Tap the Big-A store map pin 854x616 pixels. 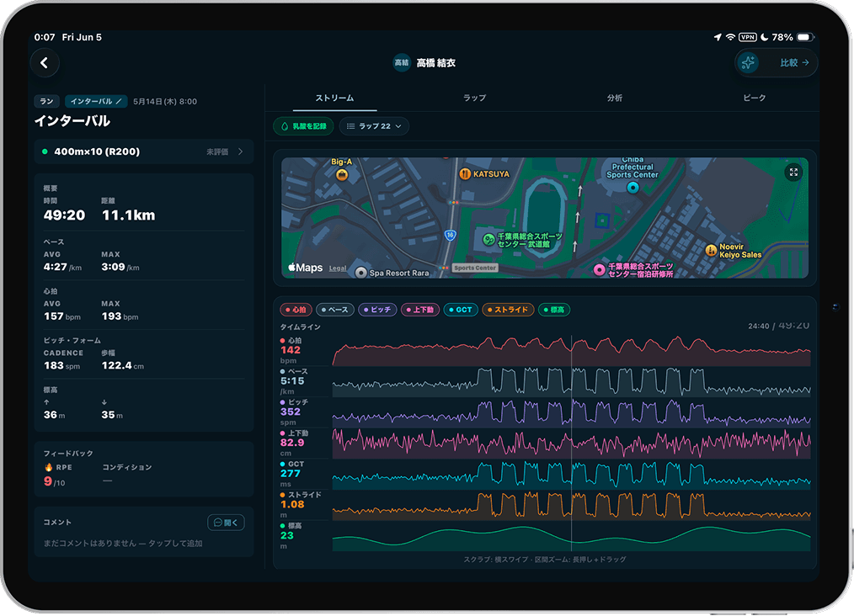tap(341, 175)
